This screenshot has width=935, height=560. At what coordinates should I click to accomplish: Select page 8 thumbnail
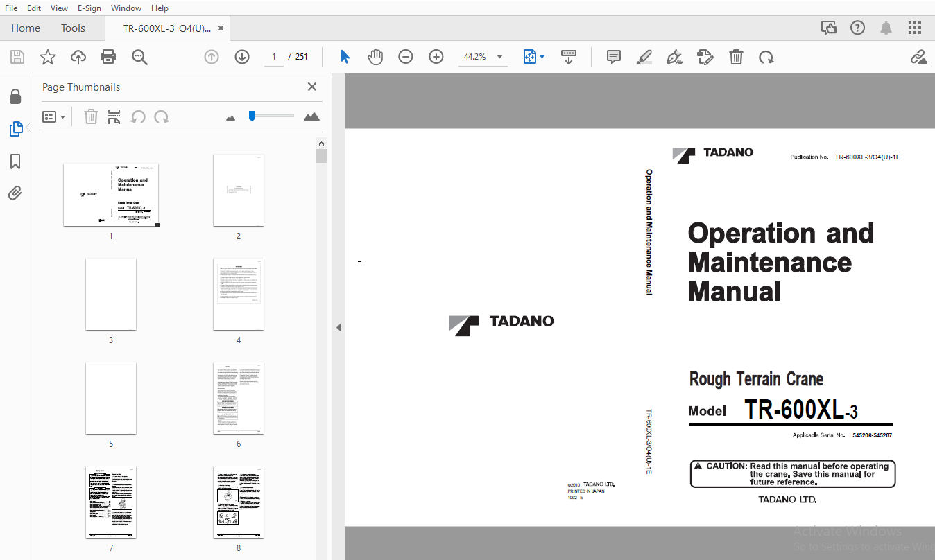pyautogui.click(x=239, y=502)
